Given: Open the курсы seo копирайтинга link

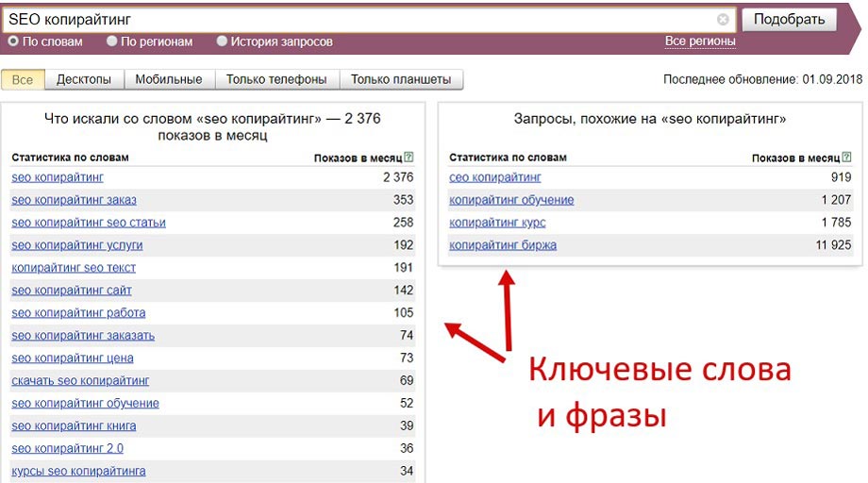Looking at the screenshot, I should coord(78,472).
